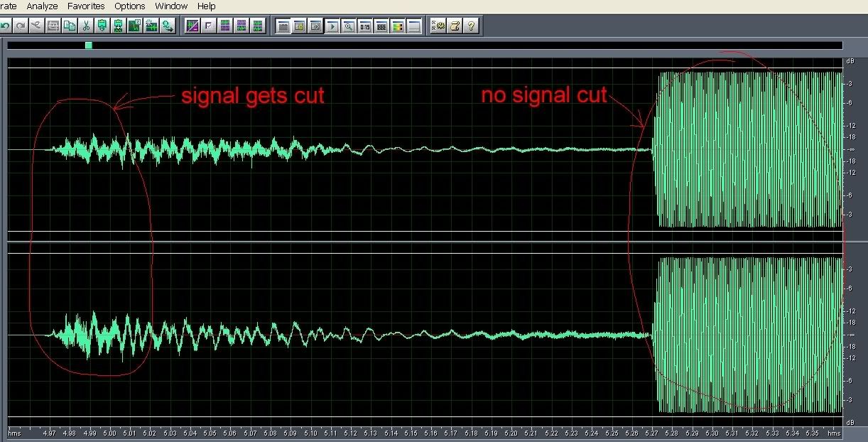
Task: Click the 5.35 mark on the time ruler
Action: click(813, 433)
